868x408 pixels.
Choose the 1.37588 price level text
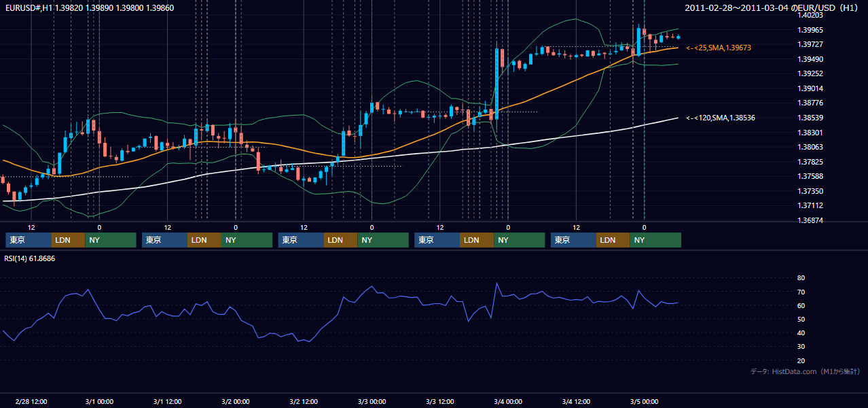tap(810, 176)
